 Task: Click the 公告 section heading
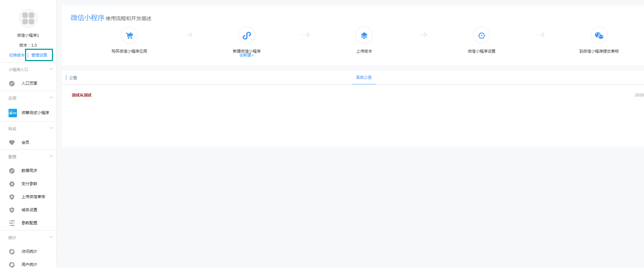point(73,78)
